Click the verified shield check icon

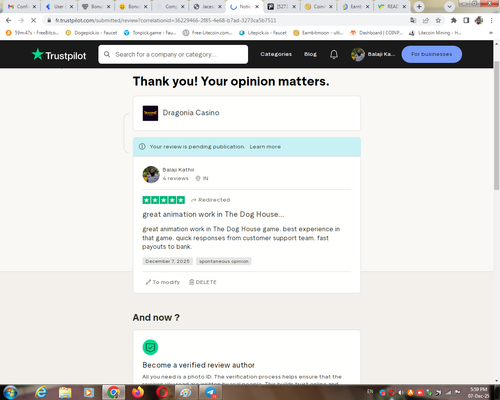pyautogui.click(x=150, y=347)
